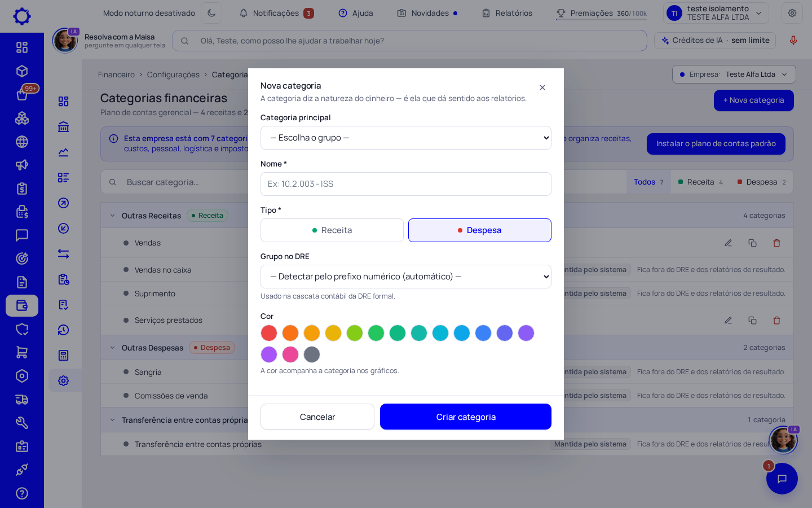Image resolution: width=812 pixels, height=508 pixels.
Task: Click the edit pencil for Vendas row
Action: (x=728, y=243)
